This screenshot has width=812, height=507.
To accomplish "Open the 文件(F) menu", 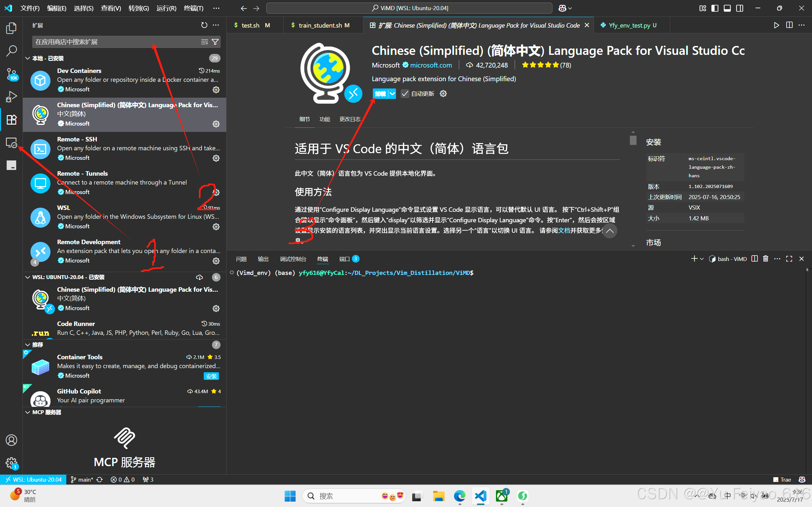I will (x=30, y=8).
